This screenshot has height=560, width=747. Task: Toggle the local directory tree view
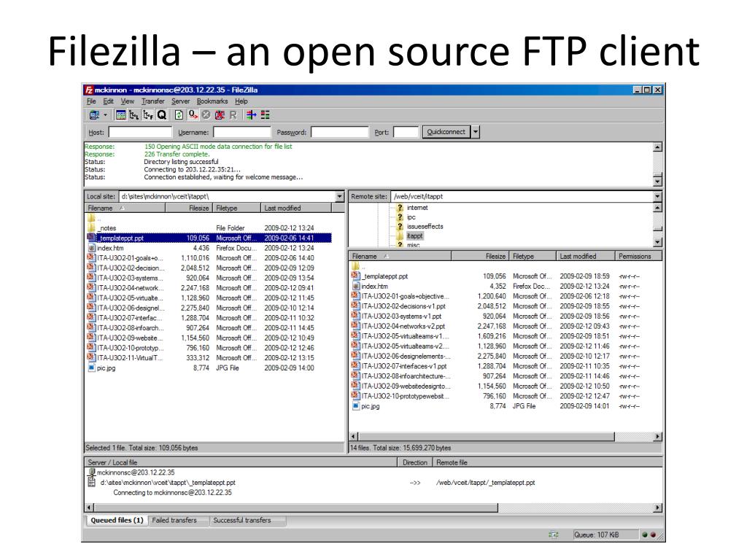click(x=134, y=114)
